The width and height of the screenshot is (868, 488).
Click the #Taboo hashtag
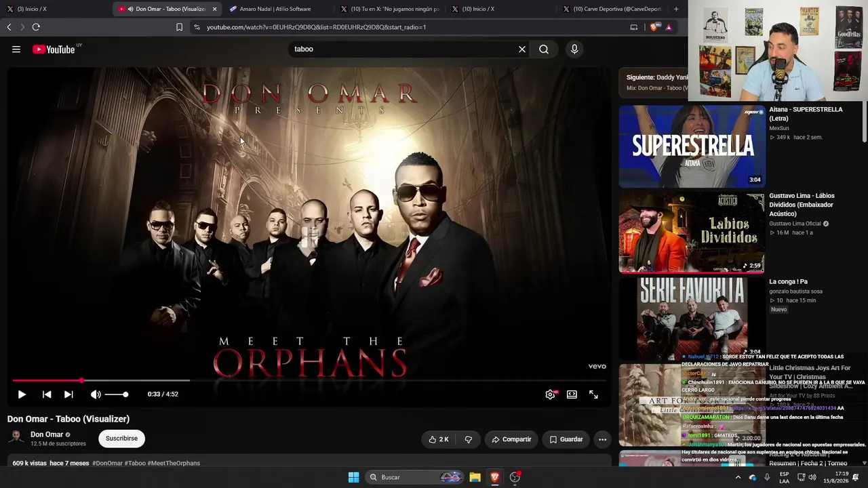click(135, 464)
